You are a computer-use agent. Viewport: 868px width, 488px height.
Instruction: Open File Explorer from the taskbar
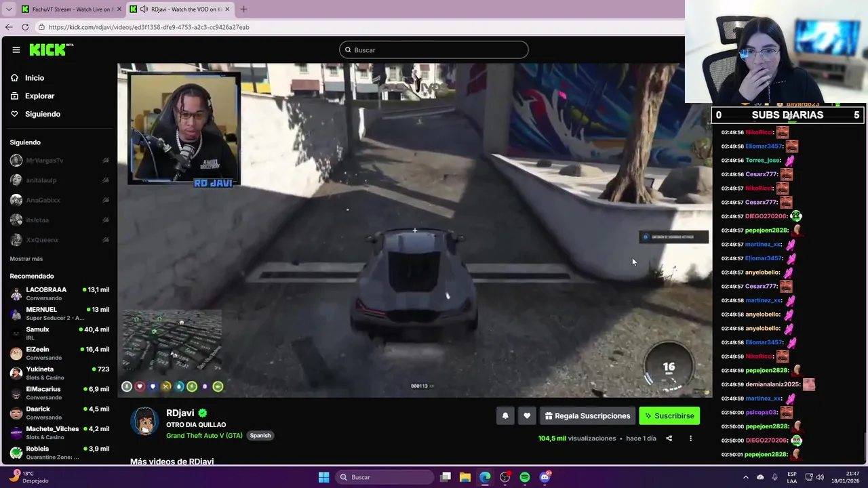465,477
